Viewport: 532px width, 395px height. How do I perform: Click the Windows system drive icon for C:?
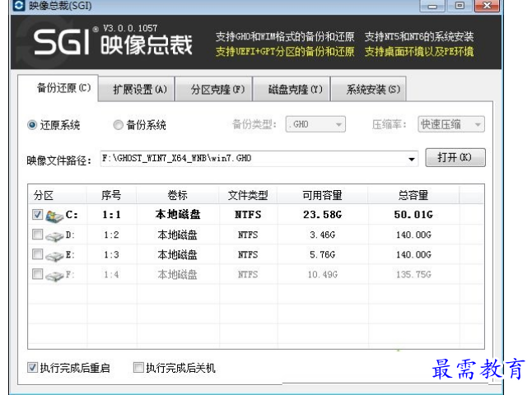pyautogui.click(x=54, y=216)
